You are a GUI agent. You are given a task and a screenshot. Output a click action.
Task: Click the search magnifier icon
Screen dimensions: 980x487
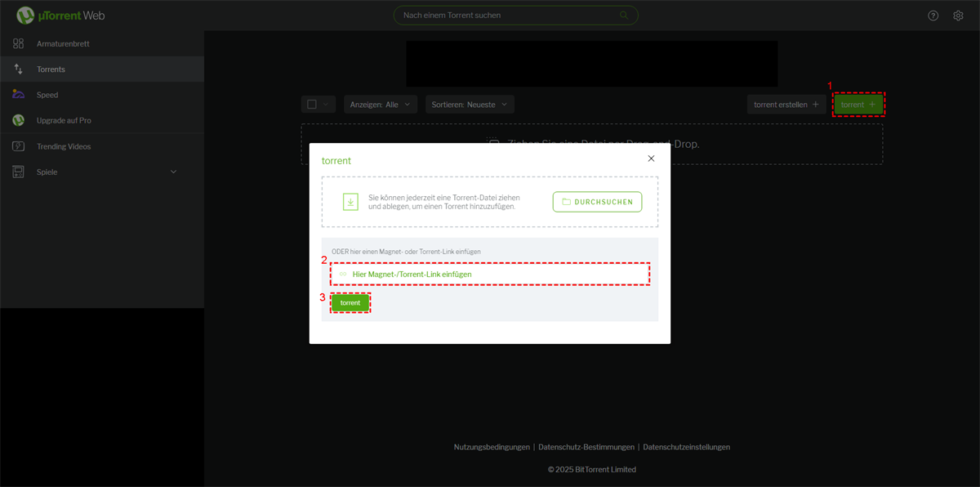point(625,16)
